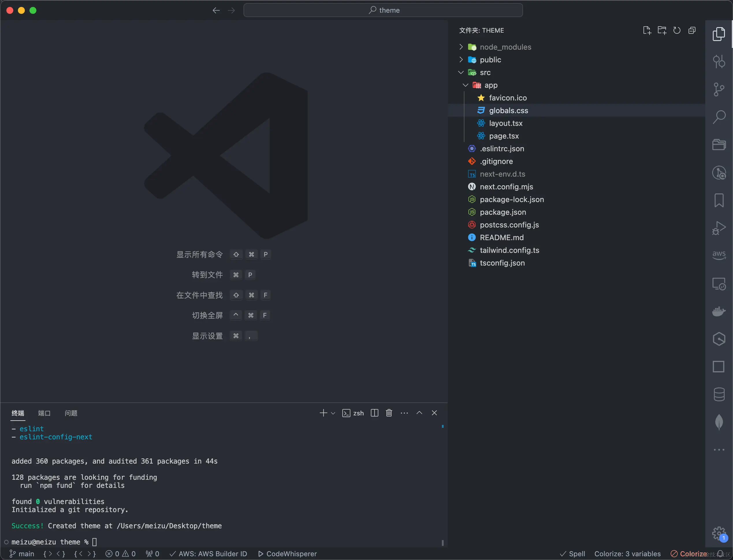The height and width of the screenshot is (560, 733).
Task: Close the terminal panel
Action: click(434, 413)
